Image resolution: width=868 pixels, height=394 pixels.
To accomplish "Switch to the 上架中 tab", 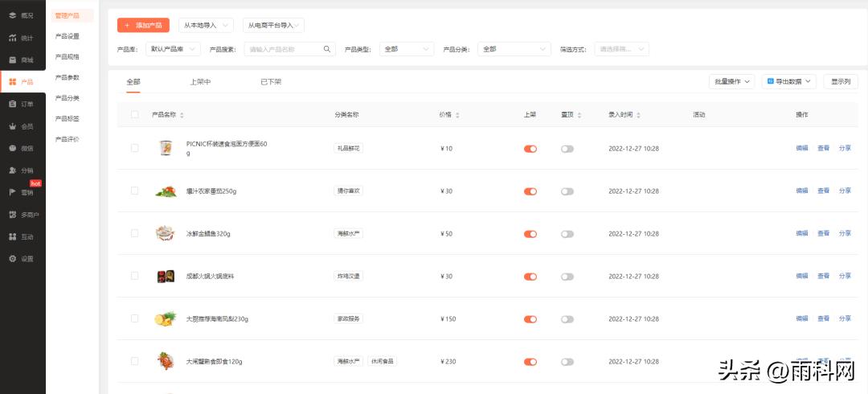I will click(200, 82).
